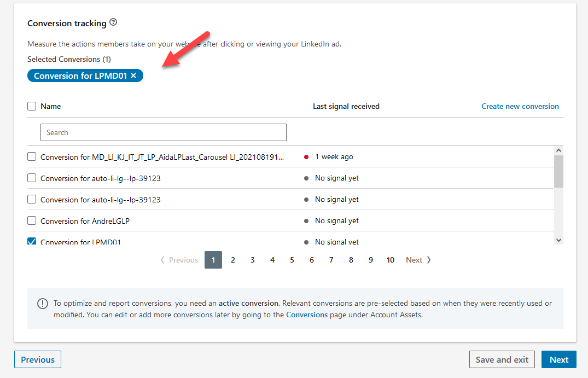
Task: Click the Create new conversion link
Action: [x=520, y=106]
